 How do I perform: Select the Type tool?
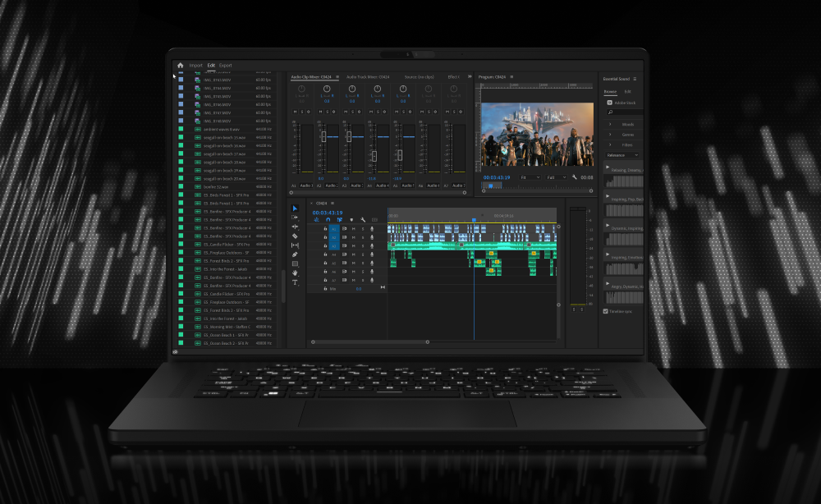point(295,282)
